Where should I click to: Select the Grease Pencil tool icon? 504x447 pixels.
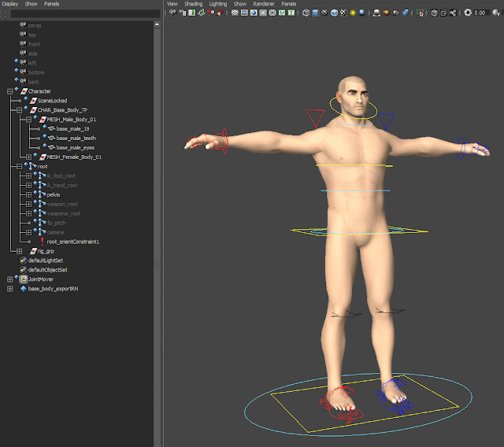pos(220,13)
